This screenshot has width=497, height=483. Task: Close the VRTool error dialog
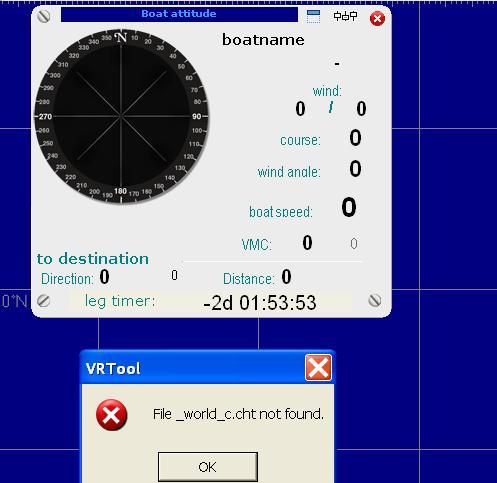[318, 368]
